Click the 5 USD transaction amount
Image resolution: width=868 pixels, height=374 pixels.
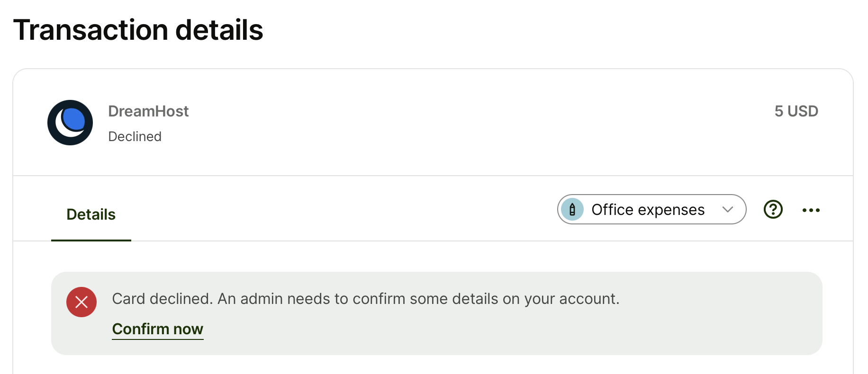(796, 111)
